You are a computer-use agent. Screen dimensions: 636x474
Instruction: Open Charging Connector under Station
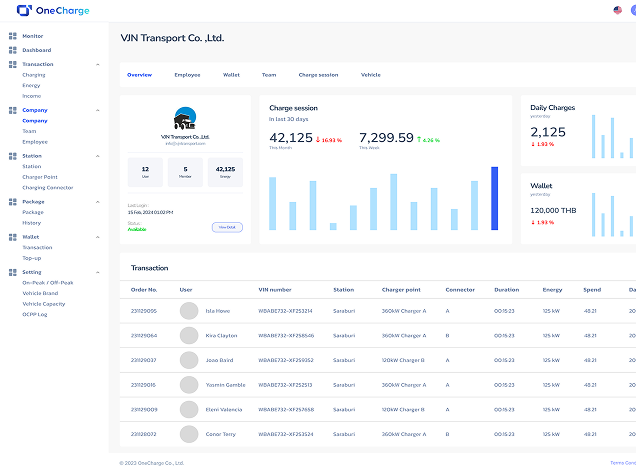tap(48, 188)
